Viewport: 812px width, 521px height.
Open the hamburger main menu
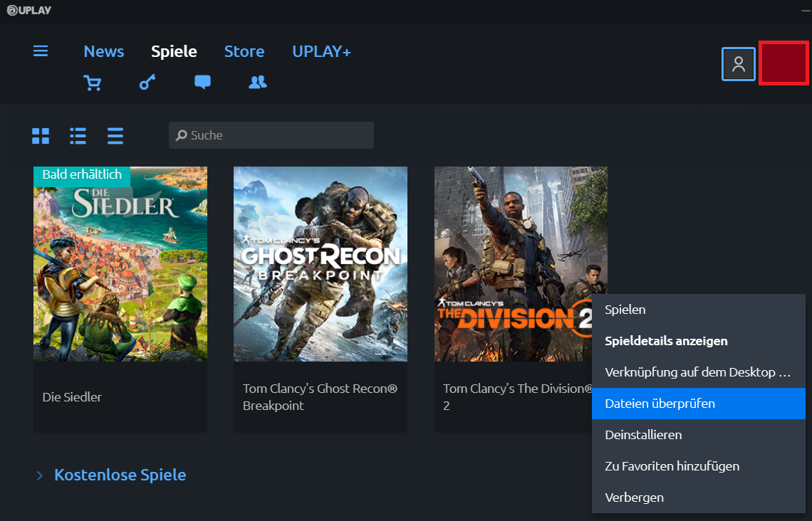pos(41,51)
